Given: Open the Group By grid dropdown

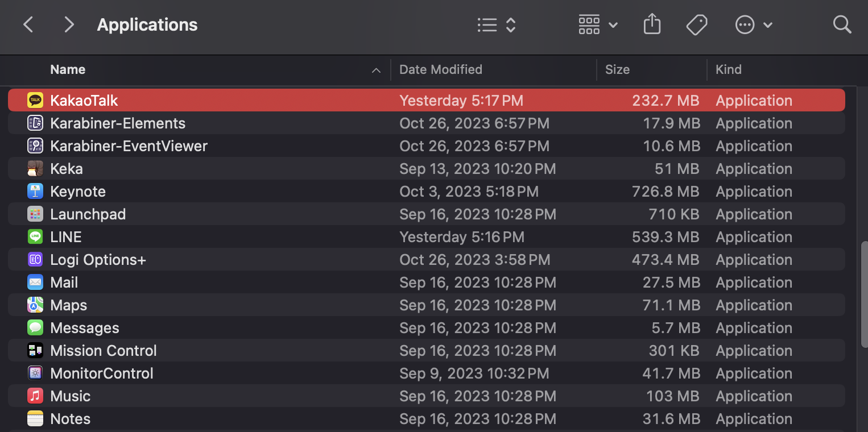Looking at the screenshot, I should [x=598, y=24].
